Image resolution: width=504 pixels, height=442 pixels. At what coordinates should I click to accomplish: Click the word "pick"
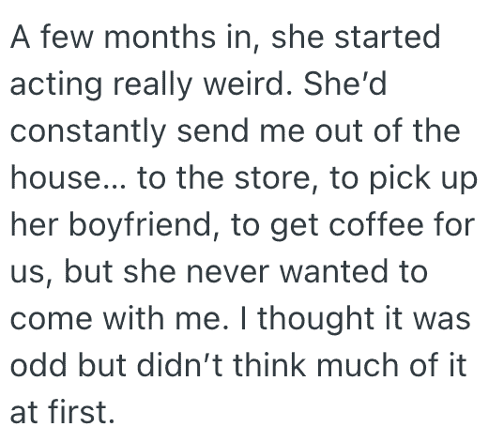coord(400,179)
